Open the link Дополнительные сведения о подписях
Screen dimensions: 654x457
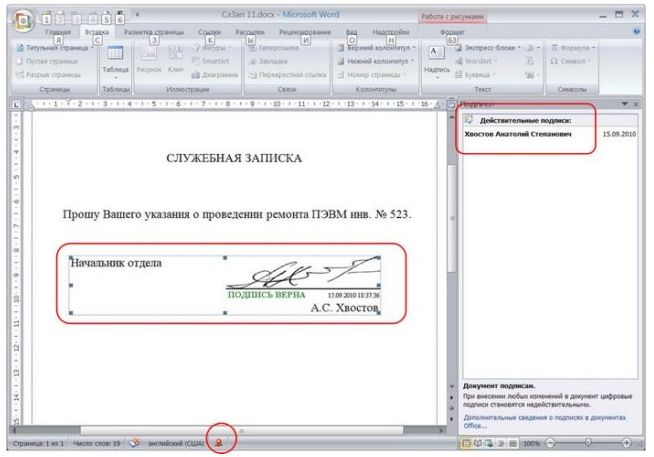coord(545,422)
